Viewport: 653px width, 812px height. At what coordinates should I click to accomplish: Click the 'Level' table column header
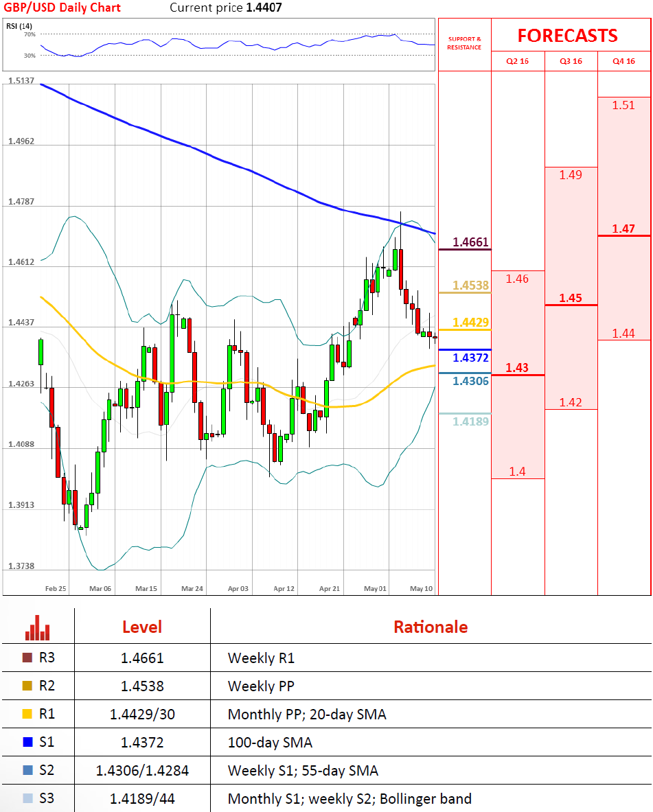[x=142, y=627]
